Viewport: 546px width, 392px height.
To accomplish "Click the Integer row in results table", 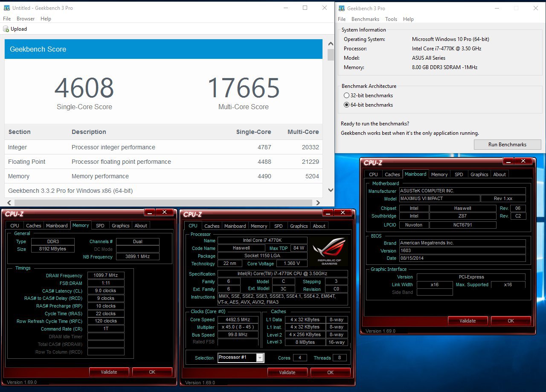I will tap(163, 147).
